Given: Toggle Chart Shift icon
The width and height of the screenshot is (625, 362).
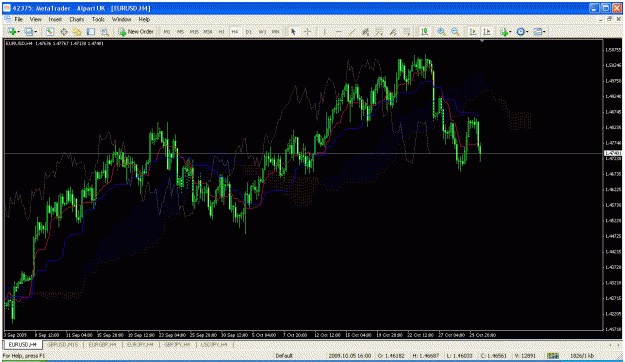Looking at the screenshot, I should [487, 31].
